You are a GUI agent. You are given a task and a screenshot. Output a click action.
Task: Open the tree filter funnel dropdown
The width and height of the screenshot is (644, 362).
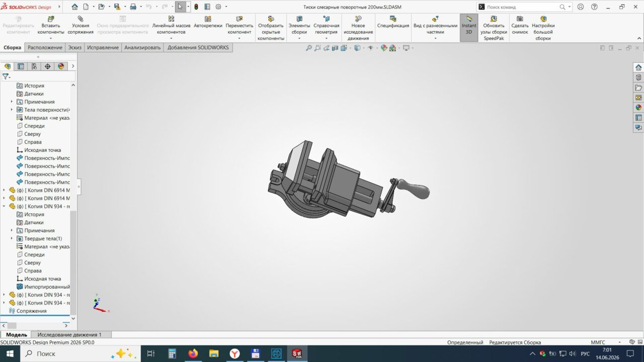click(x=6, y=76)
